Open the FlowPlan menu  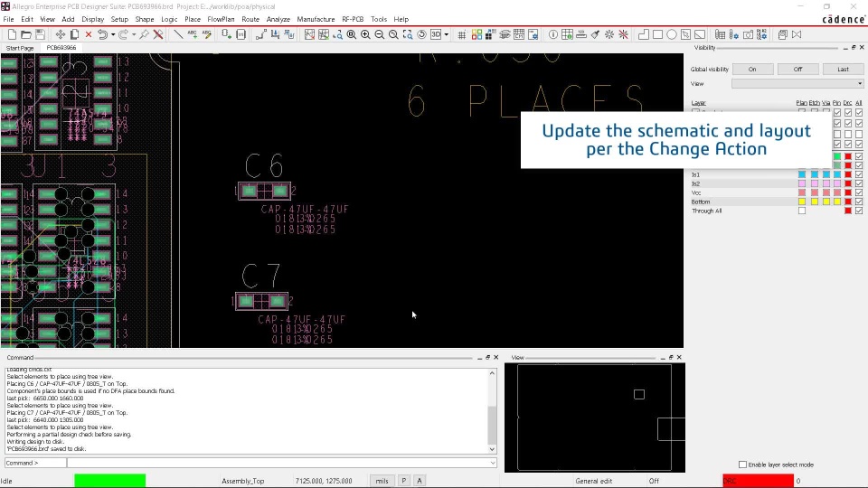[x=221, y=19]
